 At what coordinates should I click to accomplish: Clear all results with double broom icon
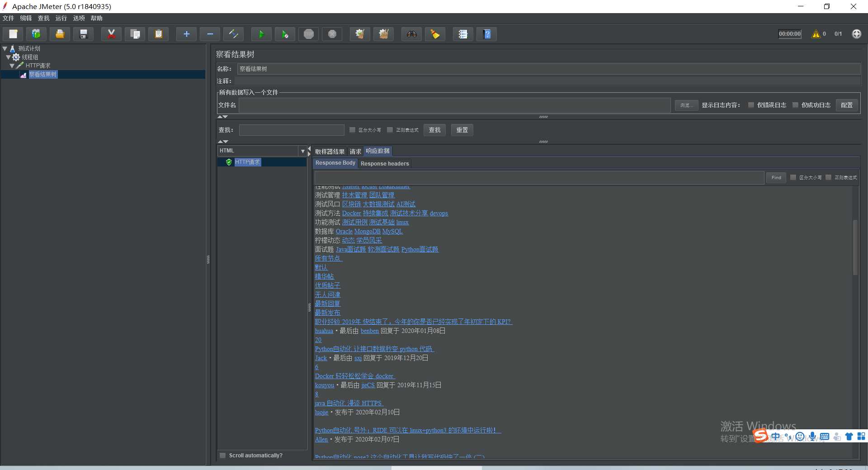coord(383,34)
